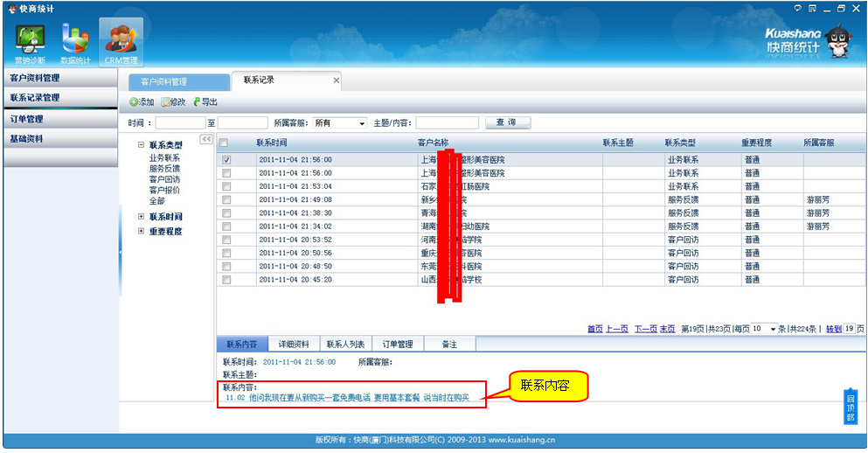Screen dimensions: 868x453
Task: Open the 数据统计 chart icon
Action: point(75,41)
